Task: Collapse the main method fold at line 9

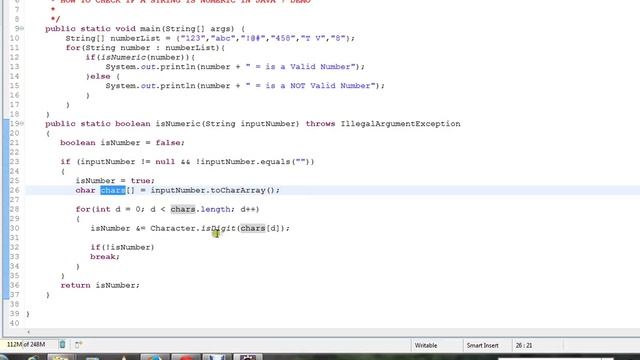Action: point(22,29)
